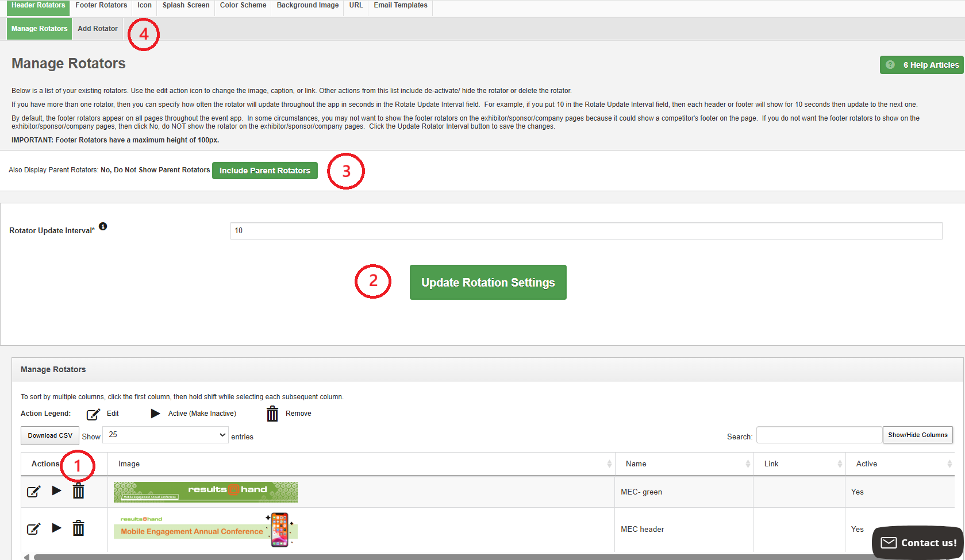Click the Update Rotation Settings button
Screen dimensions: 965x560
pyautogui.click(x=488, y=283)
